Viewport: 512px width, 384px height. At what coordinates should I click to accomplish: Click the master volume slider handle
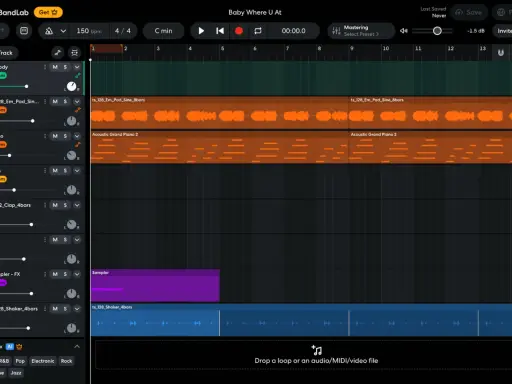point(437,31)
